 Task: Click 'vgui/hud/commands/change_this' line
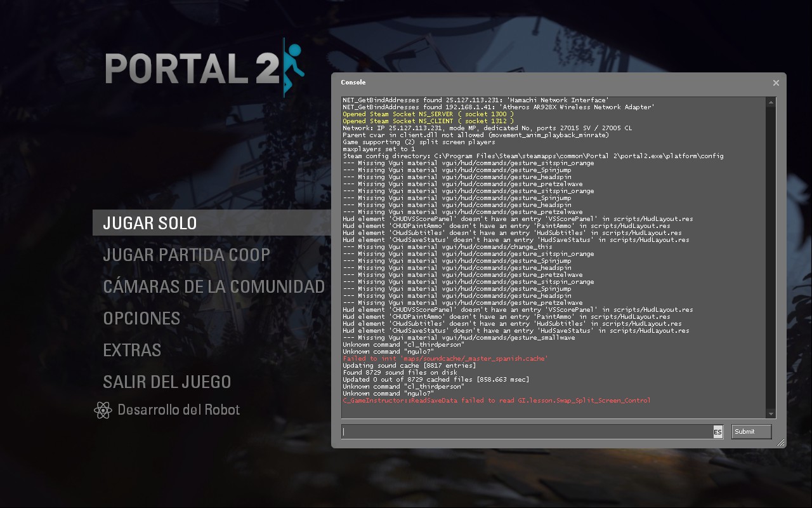447,247
